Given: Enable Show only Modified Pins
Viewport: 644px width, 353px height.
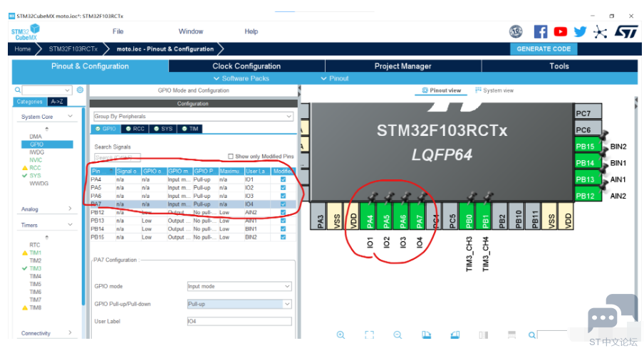Looking at the screenshot, I should (x=231, y=157).
